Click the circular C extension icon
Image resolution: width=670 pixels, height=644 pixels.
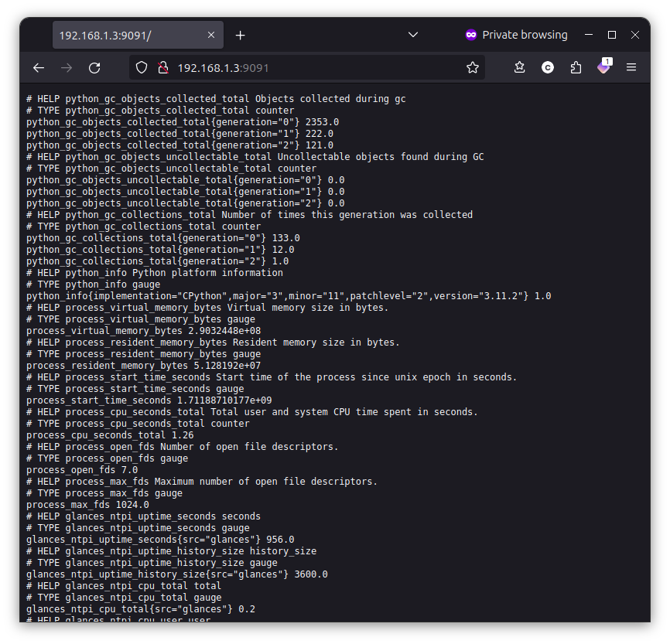pos(548,67)
